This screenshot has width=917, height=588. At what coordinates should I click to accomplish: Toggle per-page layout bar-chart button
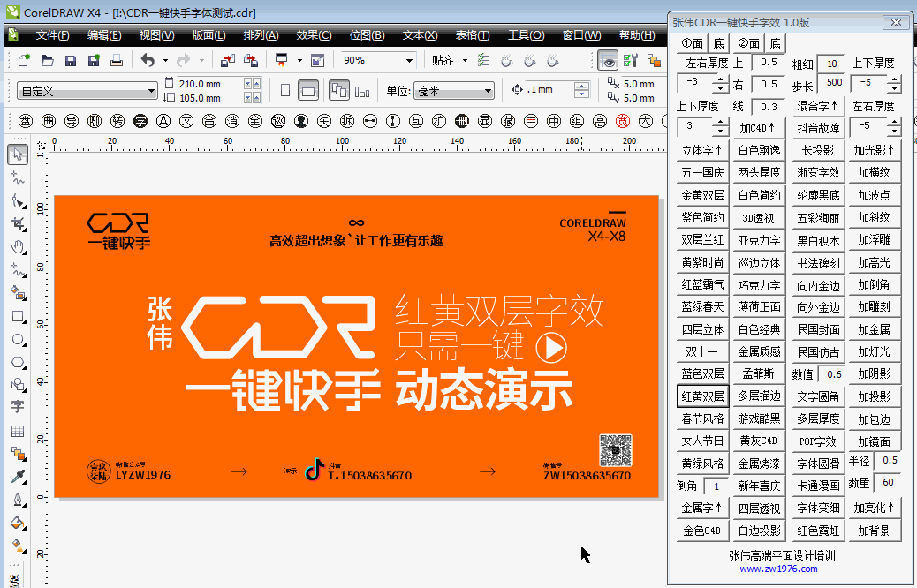(x=362, y=91)
